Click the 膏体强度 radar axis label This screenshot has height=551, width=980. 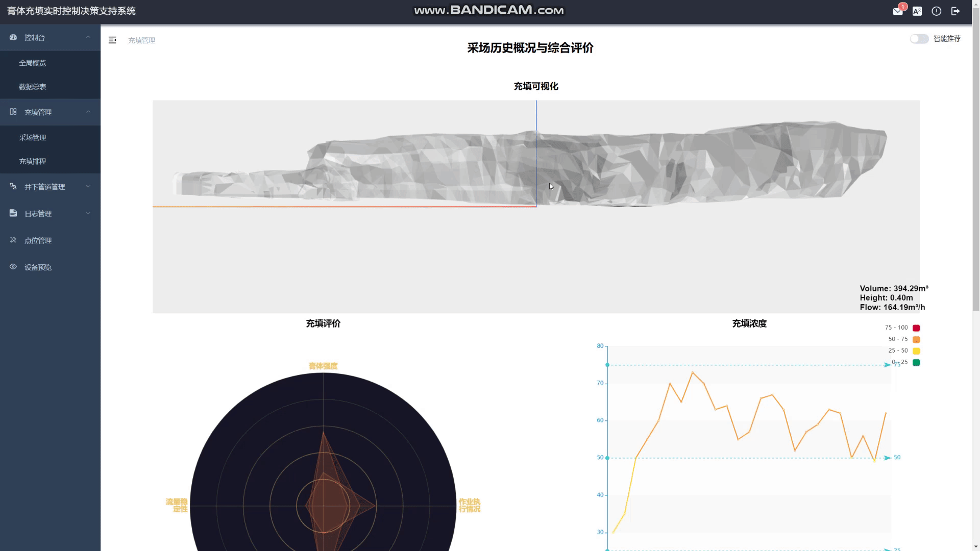pos(323,366)
